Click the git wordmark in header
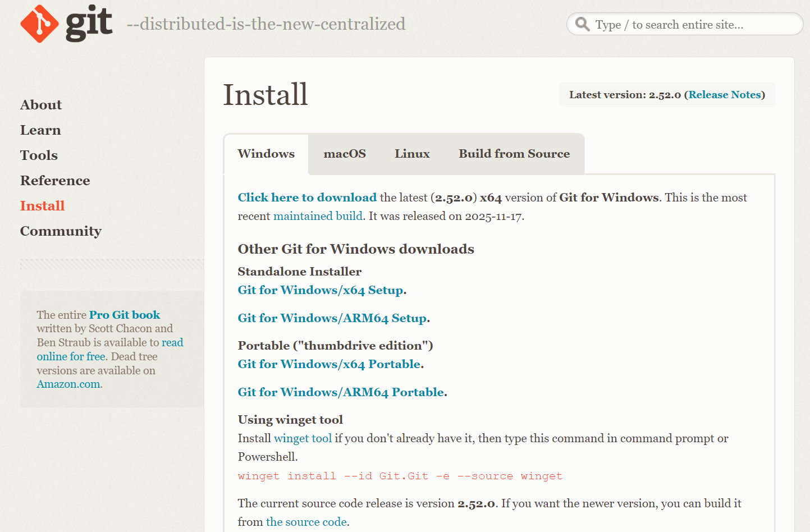Screen dimensions: 810x532 89,24
